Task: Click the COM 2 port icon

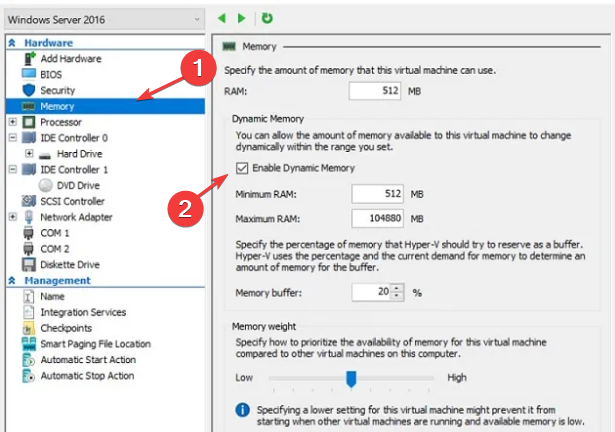Action: click(x=29, y=249)
